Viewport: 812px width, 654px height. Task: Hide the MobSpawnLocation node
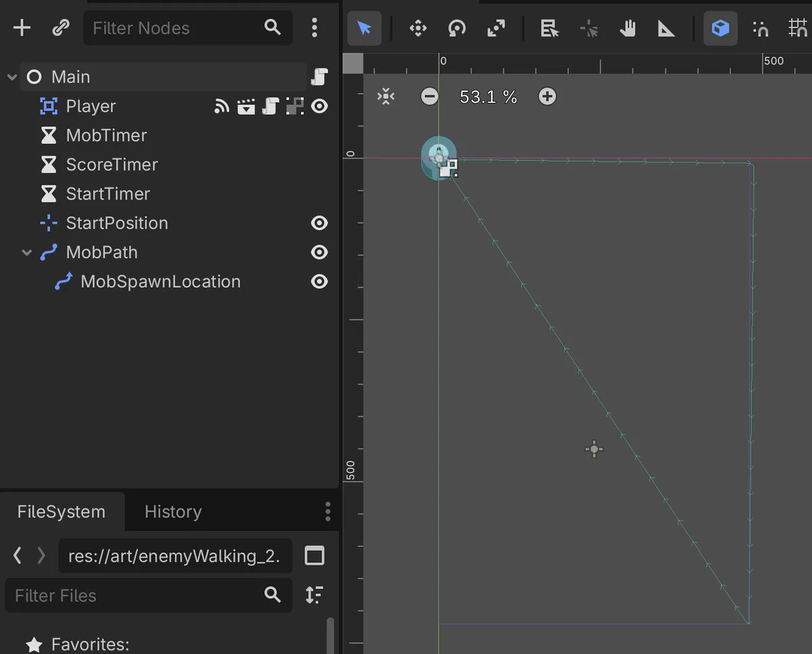point(319,281)
